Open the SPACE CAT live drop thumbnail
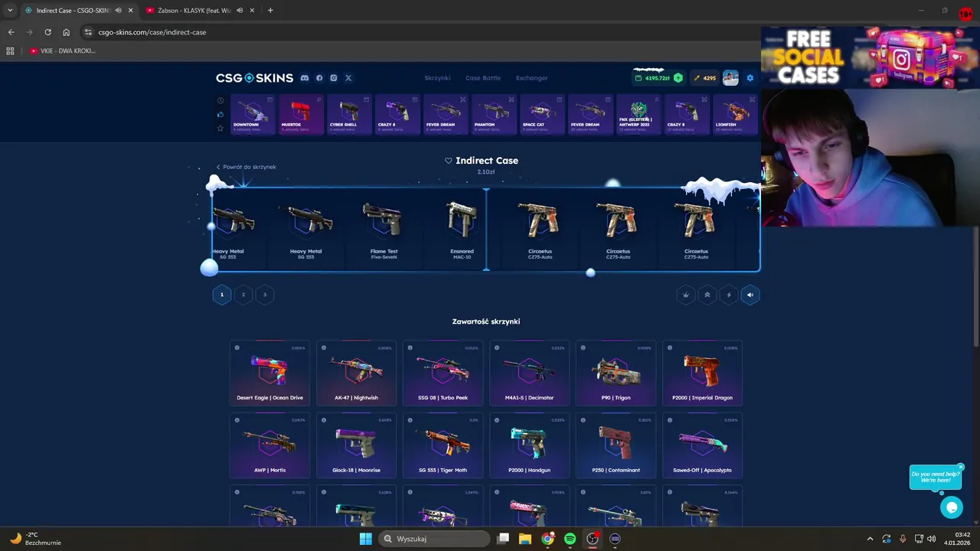The height and width of the screenshot is (551, 980). point(542,113)
